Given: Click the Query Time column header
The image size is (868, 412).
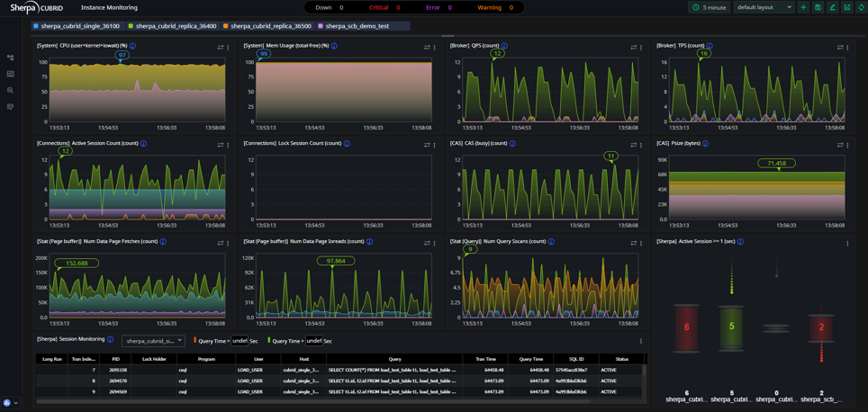Looking at the screenshot, I should [x=530, y=360].
